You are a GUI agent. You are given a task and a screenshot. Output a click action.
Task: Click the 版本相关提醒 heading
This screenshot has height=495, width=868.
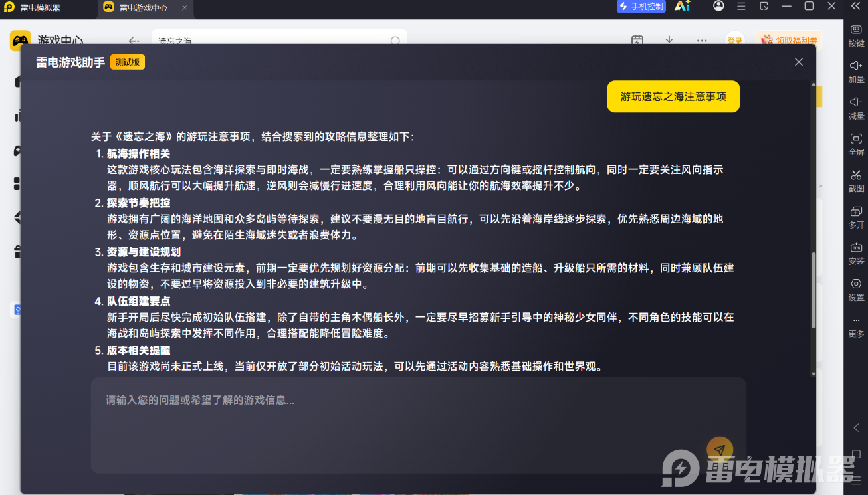coord(139,350)
